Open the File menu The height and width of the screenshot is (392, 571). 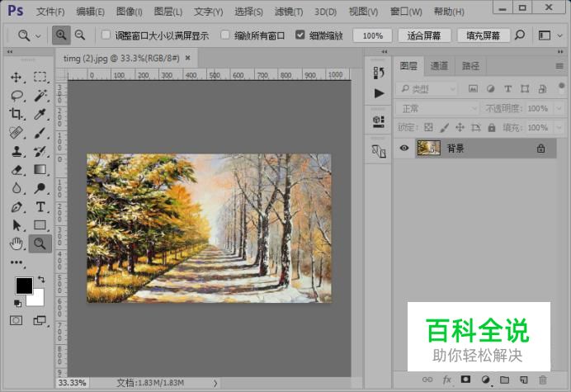pyautogui.click(x=50, y=12)
